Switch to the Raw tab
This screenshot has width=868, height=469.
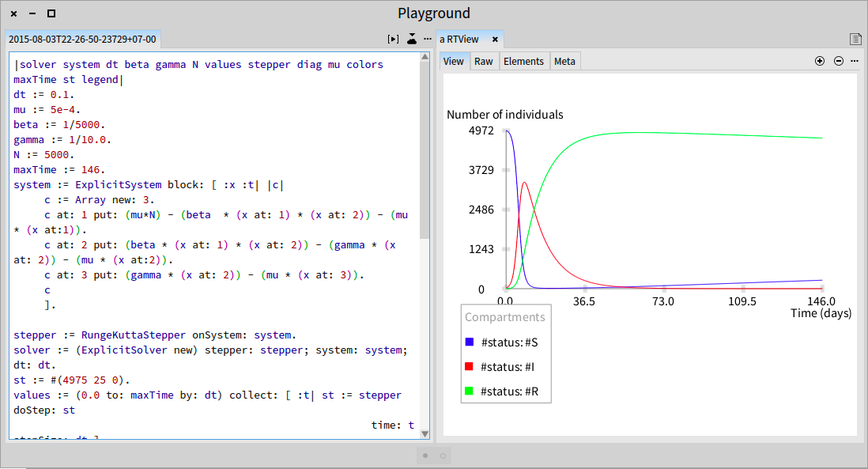click(483, 62)
